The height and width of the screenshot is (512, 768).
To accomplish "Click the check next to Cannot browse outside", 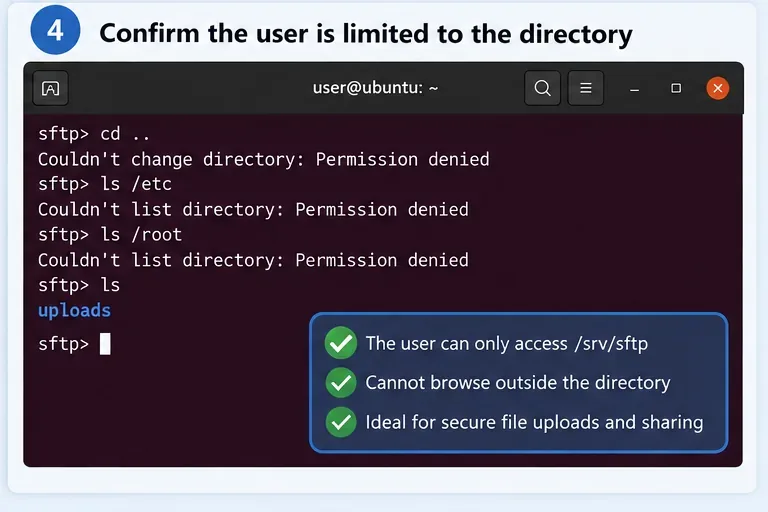I will coord(341,382).
